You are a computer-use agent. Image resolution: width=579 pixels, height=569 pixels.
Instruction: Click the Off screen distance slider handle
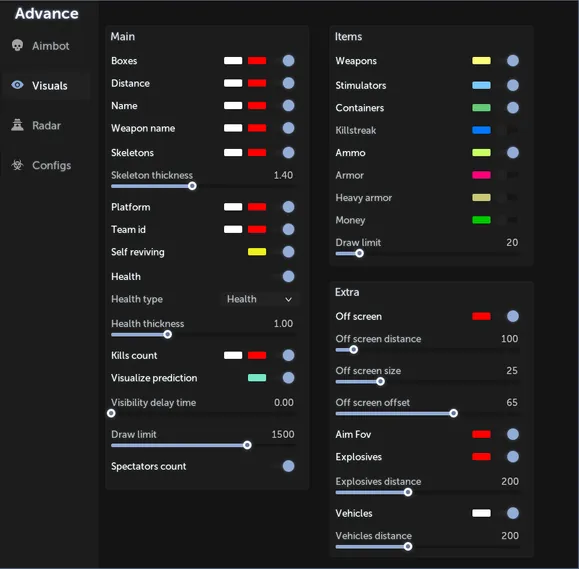coord(353,349)
